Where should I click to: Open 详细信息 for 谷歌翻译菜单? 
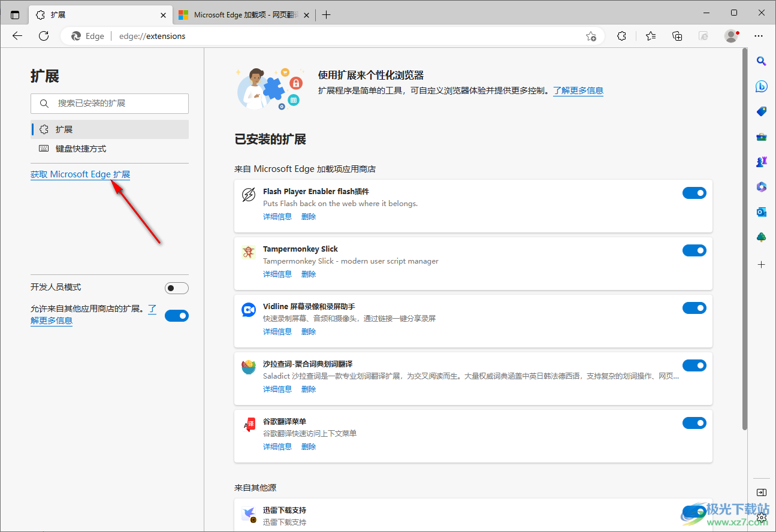pyautogui.click(x=277, y=446)
